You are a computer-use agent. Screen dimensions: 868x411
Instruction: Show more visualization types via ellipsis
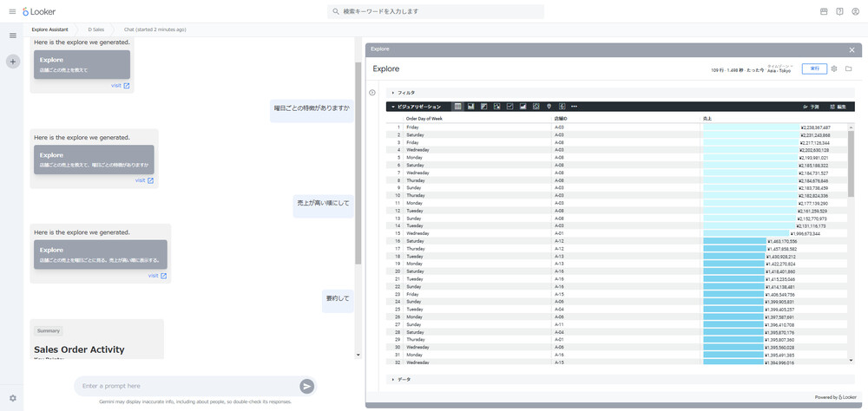click(x=574, y=107)
